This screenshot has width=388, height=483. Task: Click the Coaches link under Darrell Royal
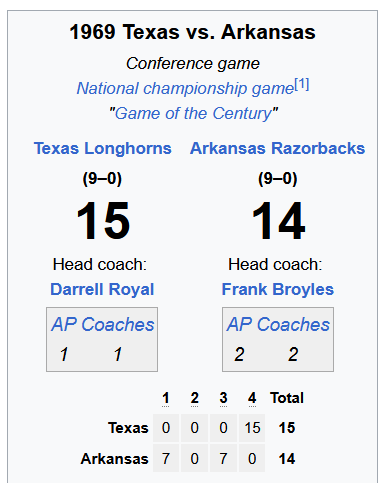click(118, 324)
